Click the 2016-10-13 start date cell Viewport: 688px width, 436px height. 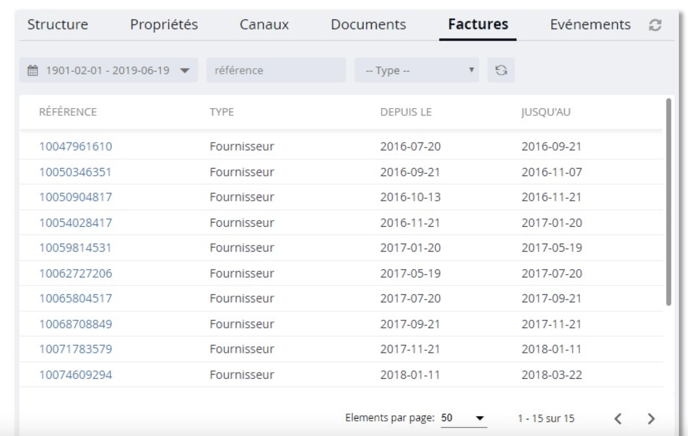410,197
